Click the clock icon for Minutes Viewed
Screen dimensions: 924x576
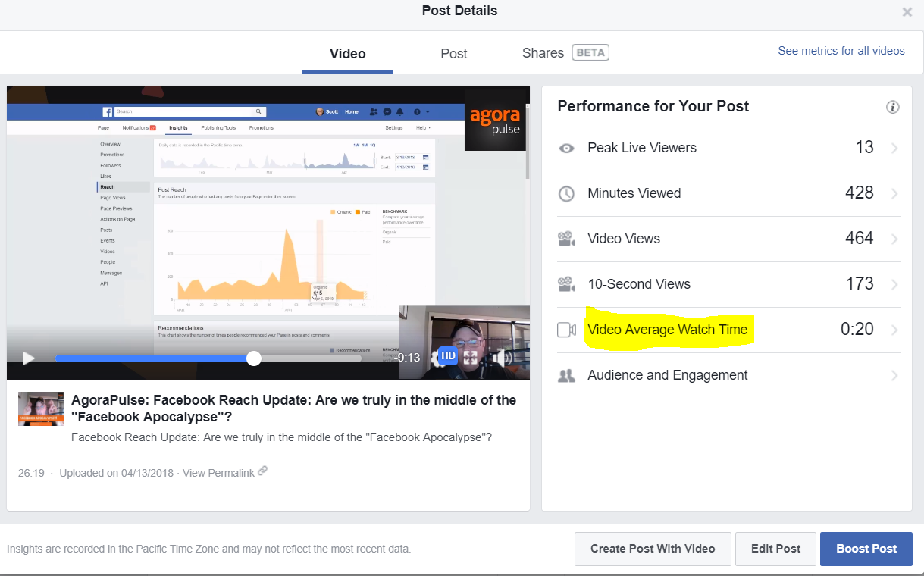[x=566, y=193]
